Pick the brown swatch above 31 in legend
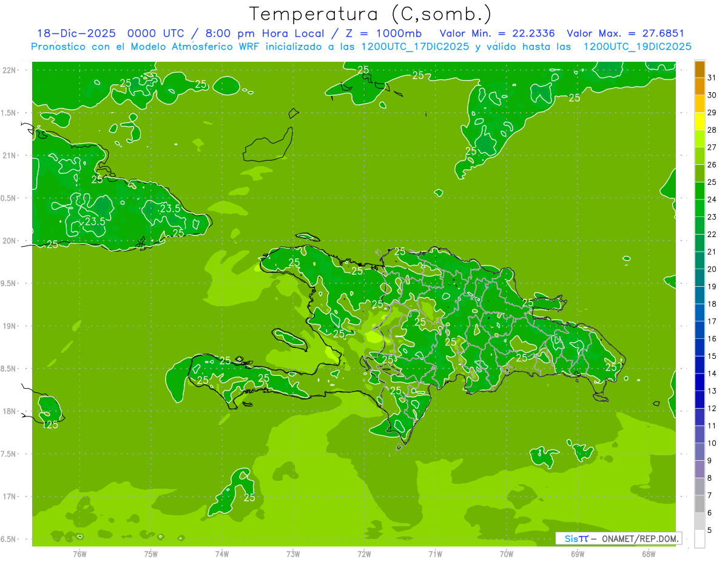The height and width of the screenshot is (562, 728). tap(699, 69)
